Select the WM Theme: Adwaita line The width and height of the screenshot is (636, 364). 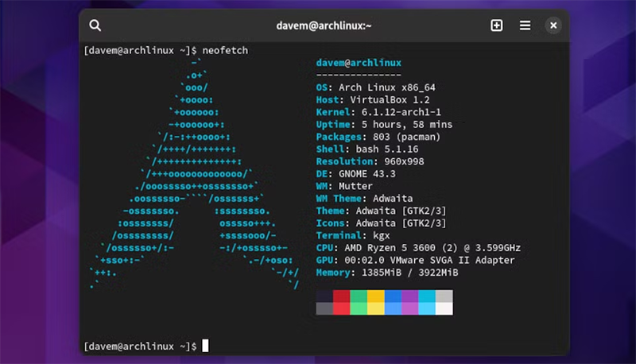pos(364,199)
